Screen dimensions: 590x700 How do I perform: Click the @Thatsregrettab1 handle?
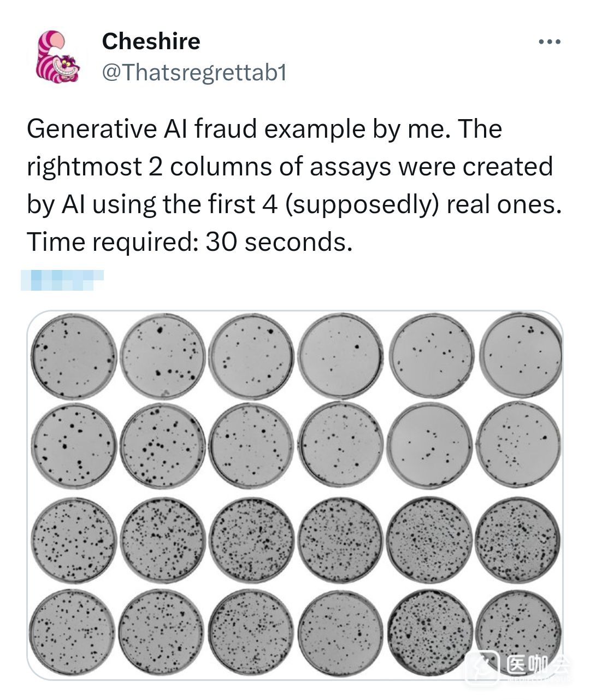[x=194, y=73]
